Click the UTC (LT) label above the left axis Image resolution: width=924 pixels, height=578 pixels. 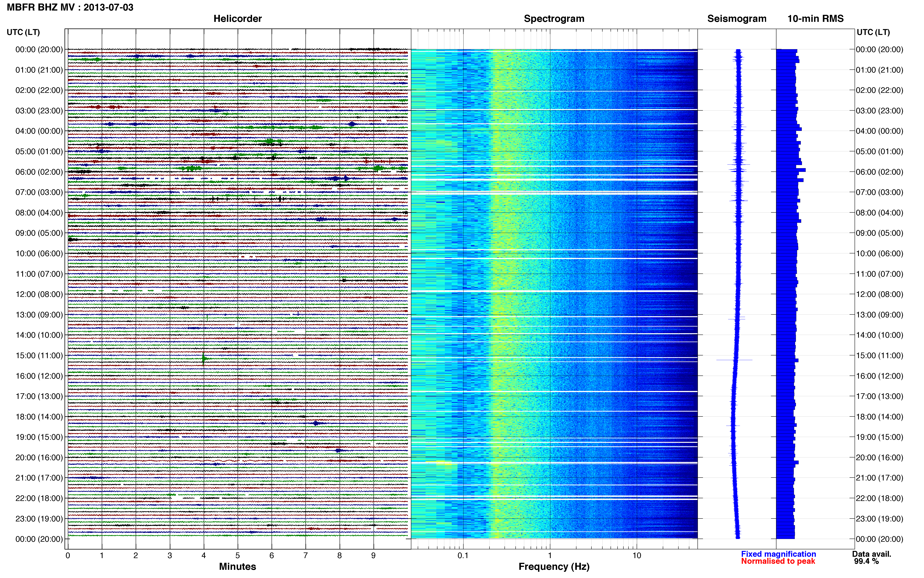[23, 32]
